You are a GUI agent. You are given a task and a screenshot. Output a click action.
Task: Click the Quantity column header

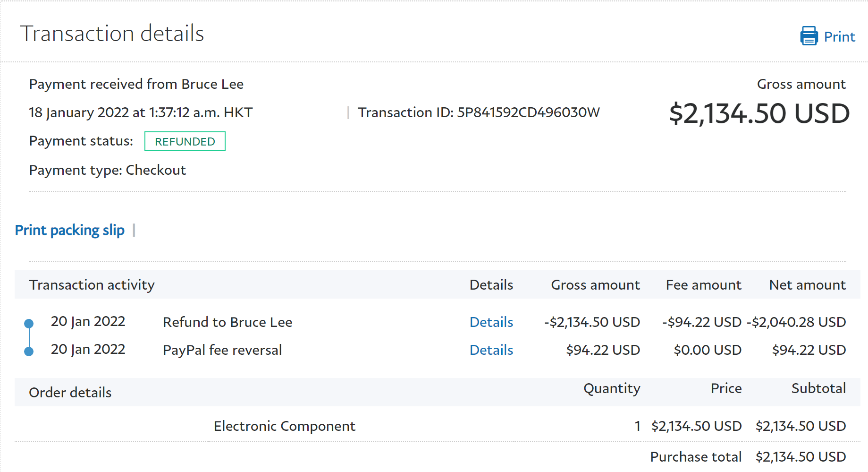(612, 388)
